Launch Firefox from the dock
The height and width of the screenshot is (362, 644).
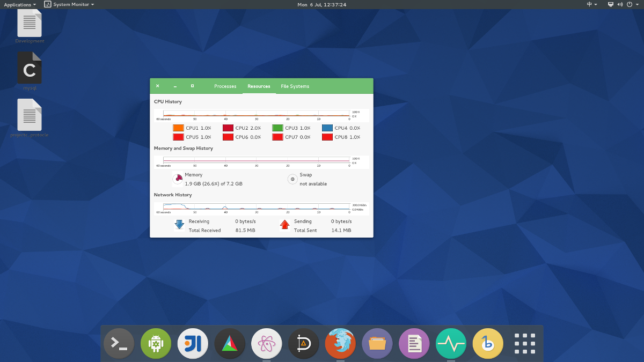coord(340,343)
